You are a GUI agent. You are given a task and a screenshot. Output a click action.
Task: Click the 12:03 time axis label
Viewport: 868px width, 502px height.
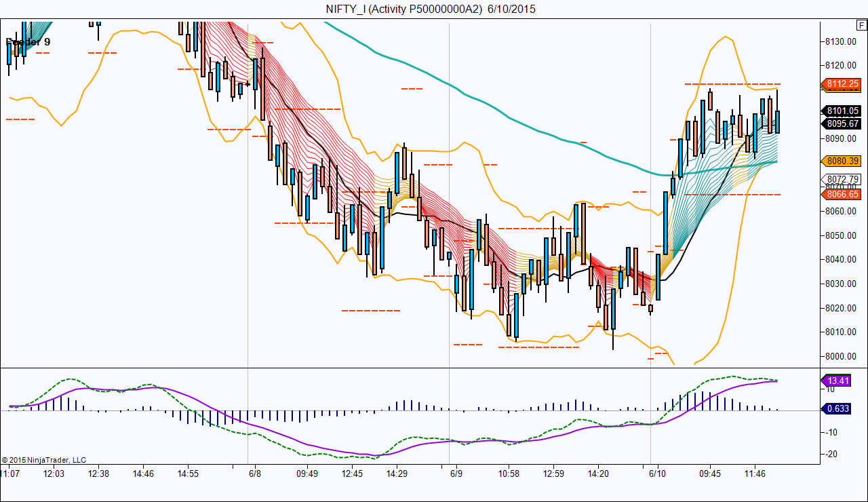(54, 474)
